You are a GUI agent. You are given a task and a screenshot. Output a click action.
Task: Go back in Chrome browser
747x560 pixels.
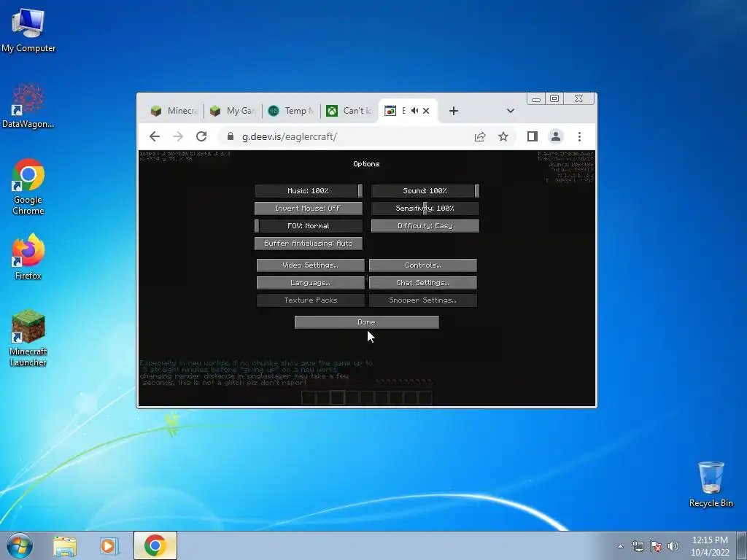pos(155,136)
